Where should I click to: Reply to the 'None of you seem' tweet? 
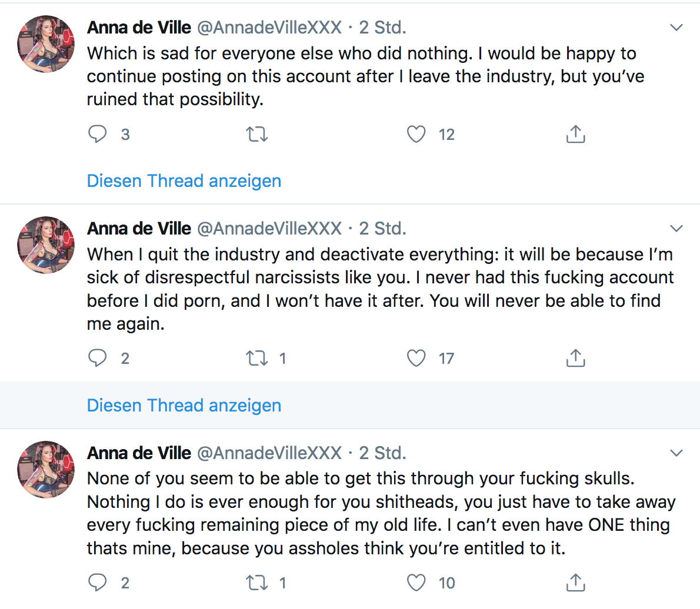(x=98, y=583)
